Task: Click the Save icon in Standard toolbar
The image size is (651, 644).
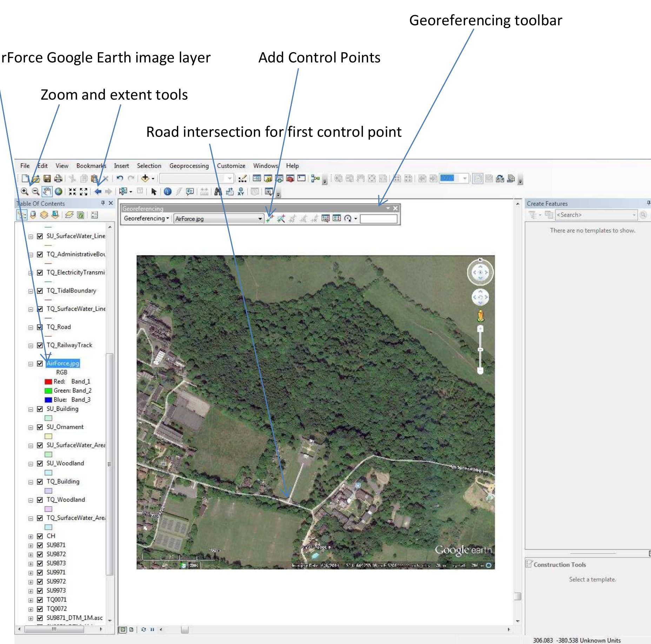Action: coord(47,179)
